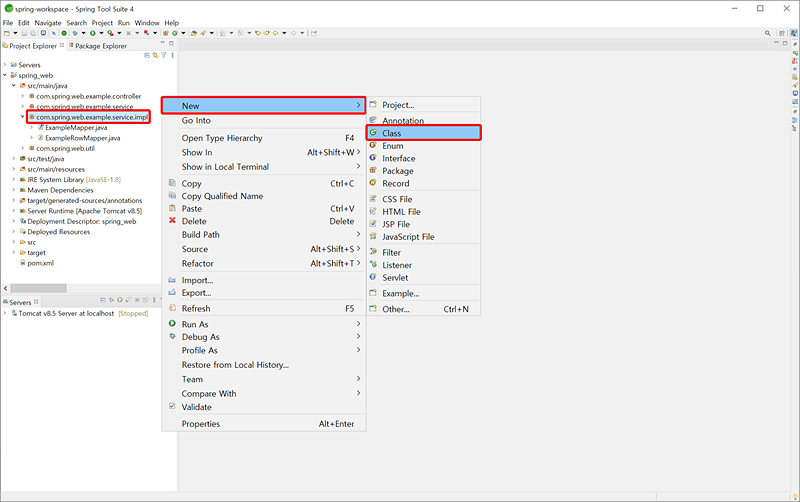Screen dimensions: 800x502
Task: Click Build Path in the context menu
Action: tap(263, 234)
